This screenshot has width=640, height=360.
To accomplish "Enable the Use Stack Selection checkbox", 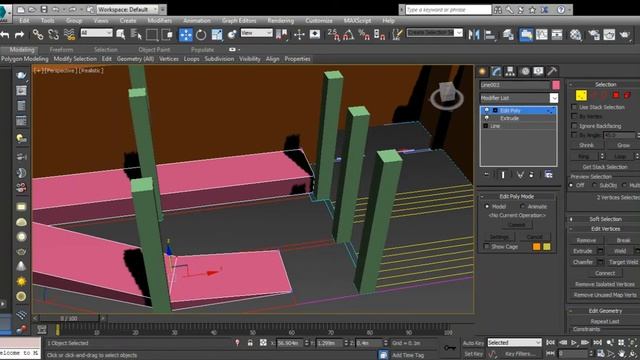I will coord(574,107).
